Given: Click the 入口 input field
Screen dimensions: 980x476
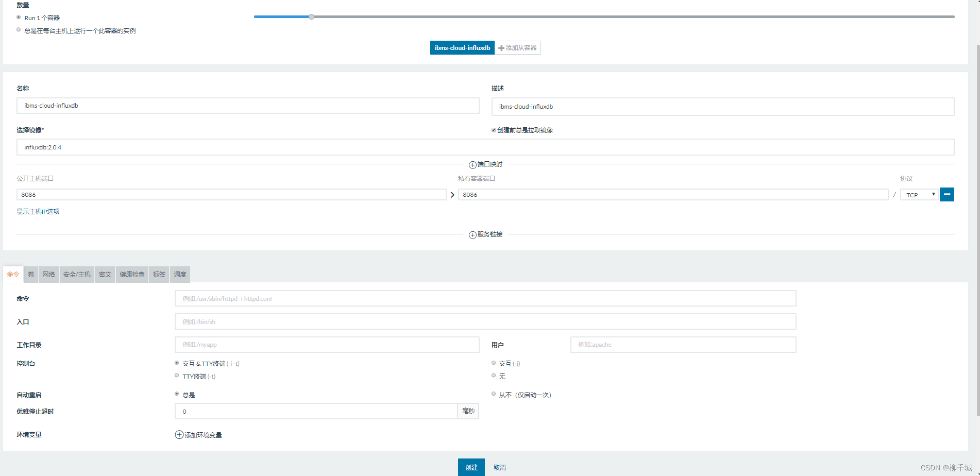Looking at the screenshot, I should tap(485, 322).
